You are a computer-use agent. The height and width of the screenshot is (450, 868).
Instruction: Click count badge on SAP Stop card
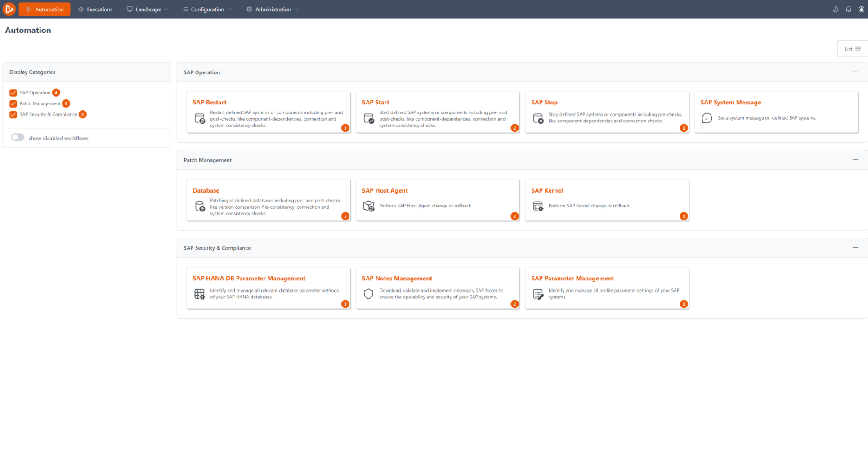(x=684, y=128)
